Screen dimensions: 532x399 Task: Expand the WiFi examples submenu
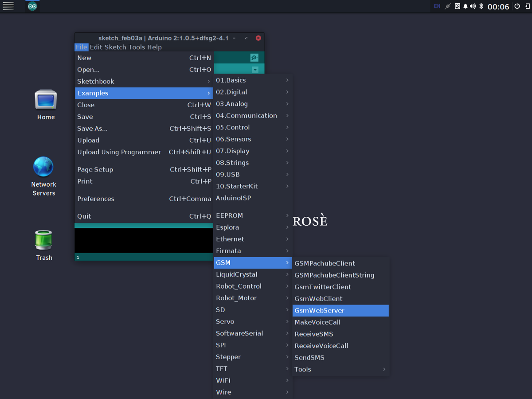click(x=253, y=380)
